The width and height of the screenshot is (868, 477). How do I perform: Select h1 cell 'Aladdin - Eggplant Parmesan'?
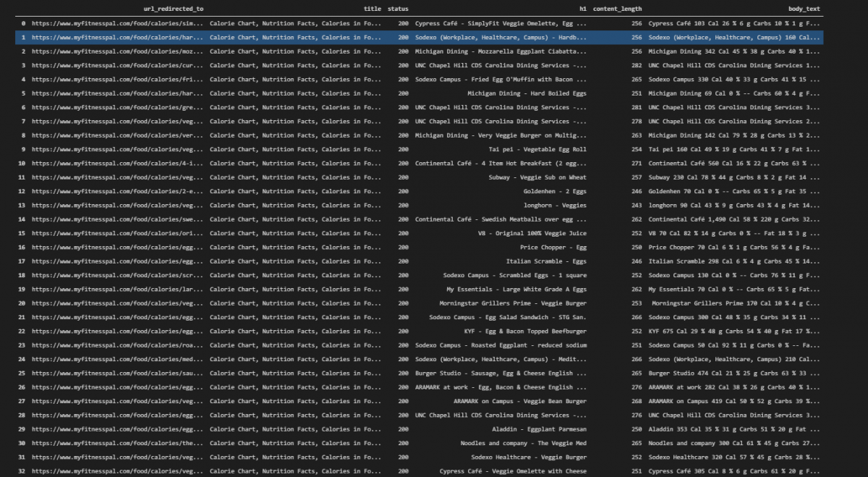539,429
